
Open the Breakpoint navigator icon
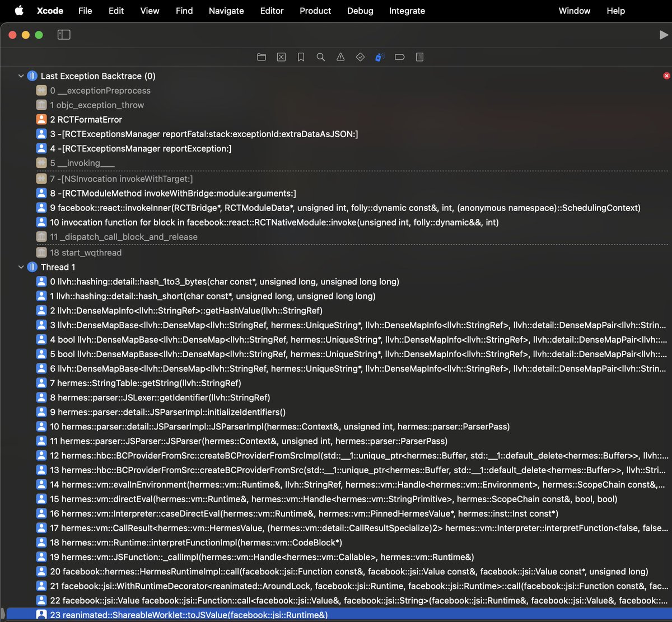399,57
